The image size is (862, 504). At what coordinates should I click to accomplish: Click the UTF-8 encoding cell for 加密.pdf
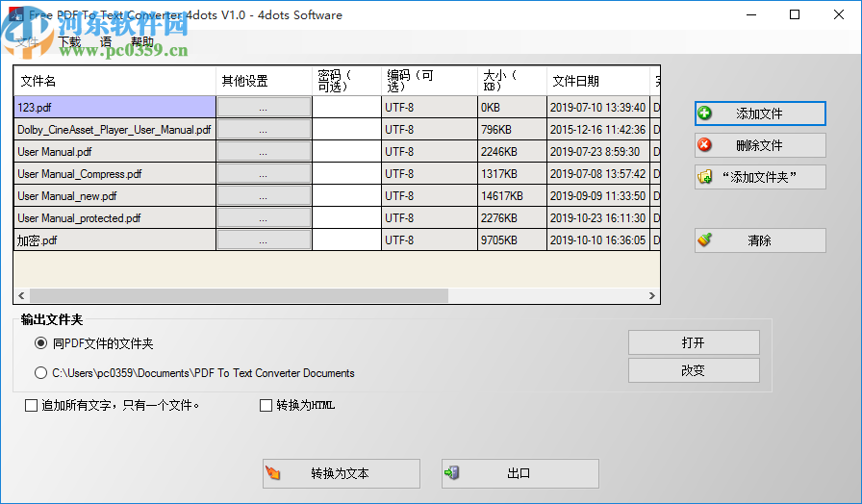pos(429,240)
